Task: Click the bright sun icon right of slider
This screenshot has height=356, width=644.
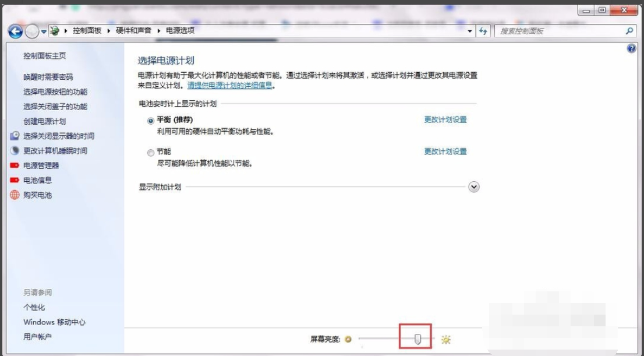Action: click(x=446, y=340)
